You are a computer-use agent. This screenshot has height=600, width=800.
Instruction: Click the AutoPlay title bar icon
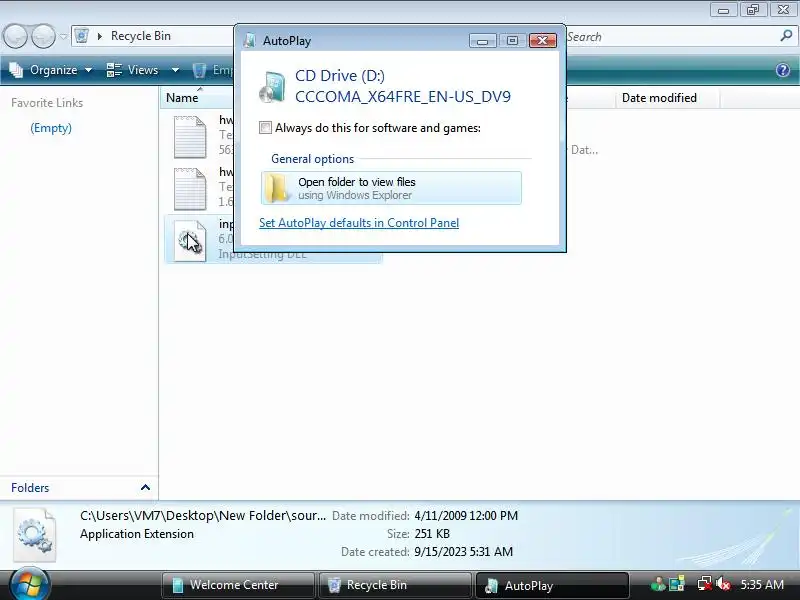click(249, 41)
